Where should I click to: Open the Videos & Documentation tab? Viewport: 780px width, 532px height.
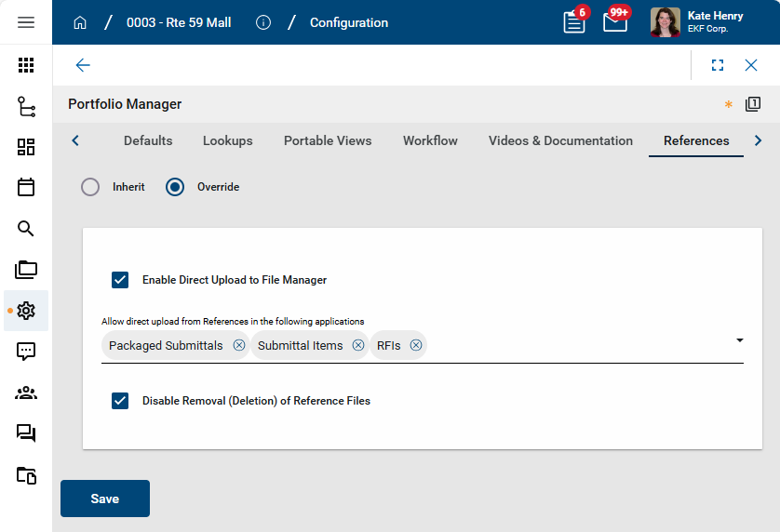[x=560, y=140]
